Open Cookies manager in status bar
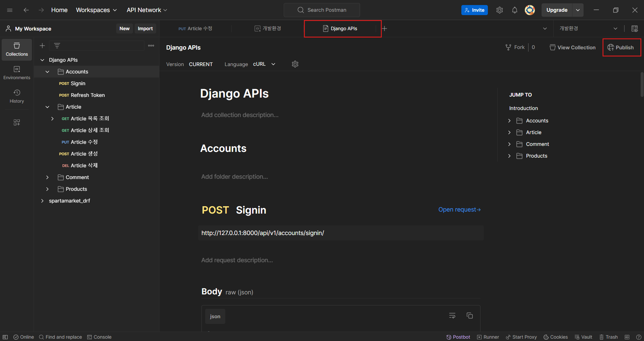Screen dimensions: 644x341 [x=556, y=337]
